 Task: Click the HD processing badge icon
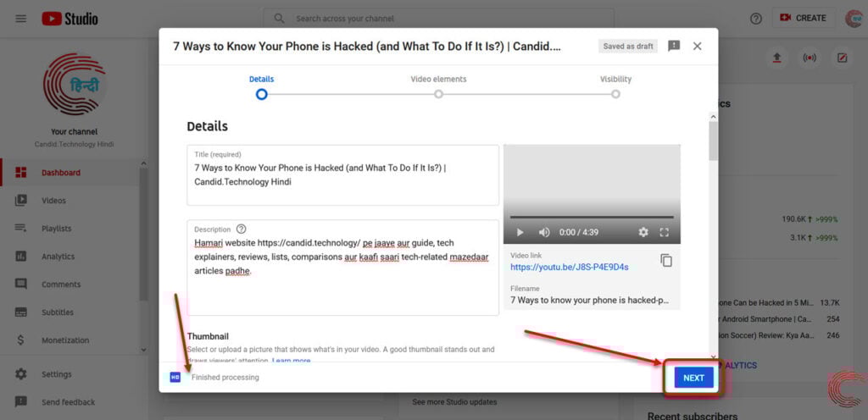click(175, 378)
